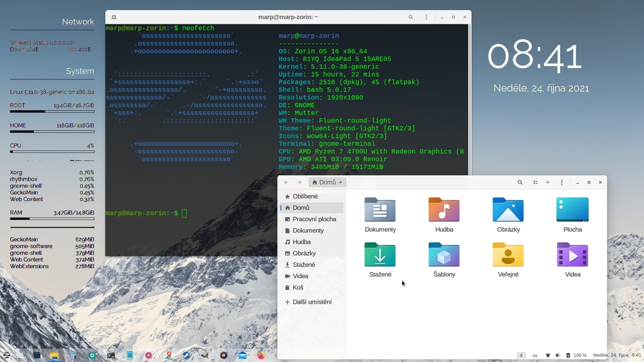Select Oblíbené in sidebar
Image resolution: width=644 pixels, height=362 pixels.
pyautogui.click(x=312, y=196)
